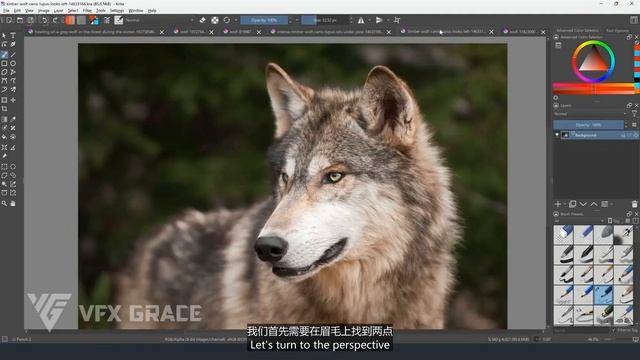640x360 pixels.
Task: Switch to the Tool Options tab
Action: coord(617,31)
